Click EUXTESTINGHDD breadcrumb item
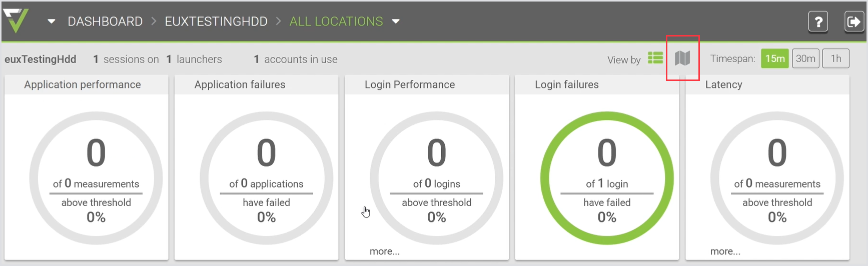This screenshot has height=266, width=868. (216, 21)
